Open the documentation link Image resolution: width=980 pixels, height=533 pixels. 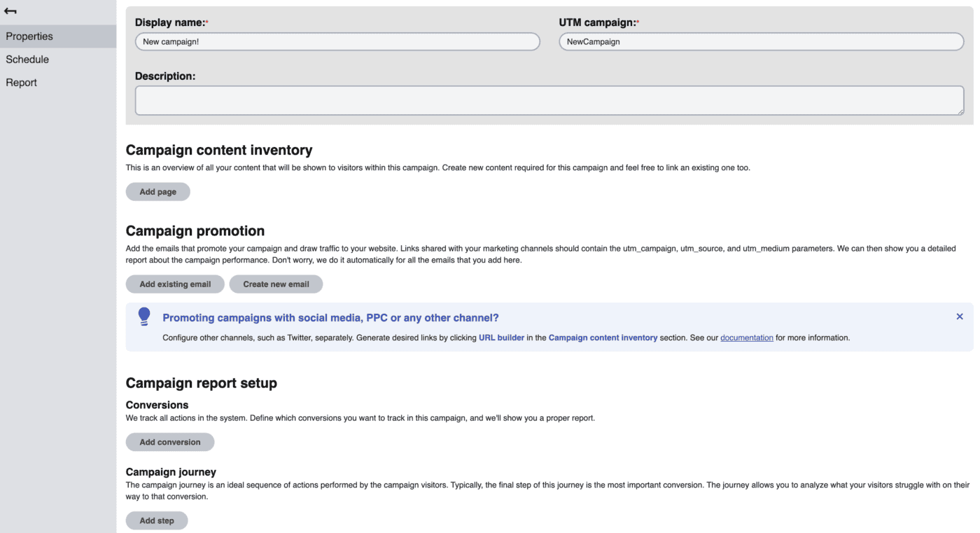click(747, 338)
